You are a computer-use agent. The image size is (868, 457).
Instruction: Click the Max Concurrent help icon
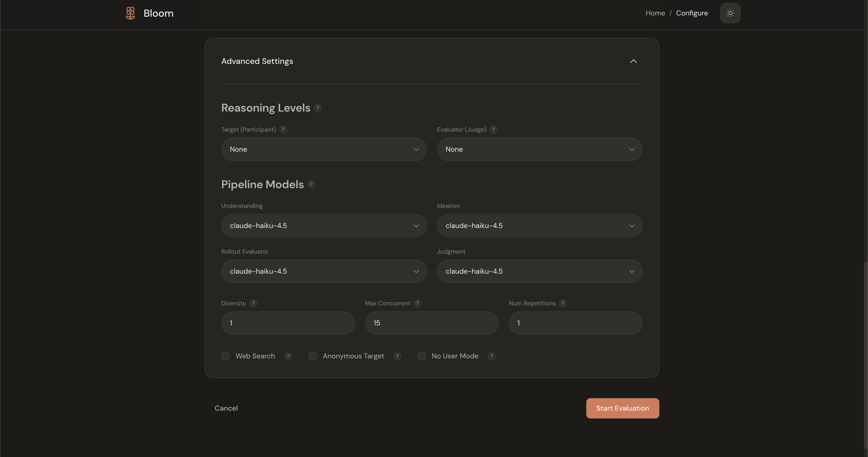click(418, 303)
